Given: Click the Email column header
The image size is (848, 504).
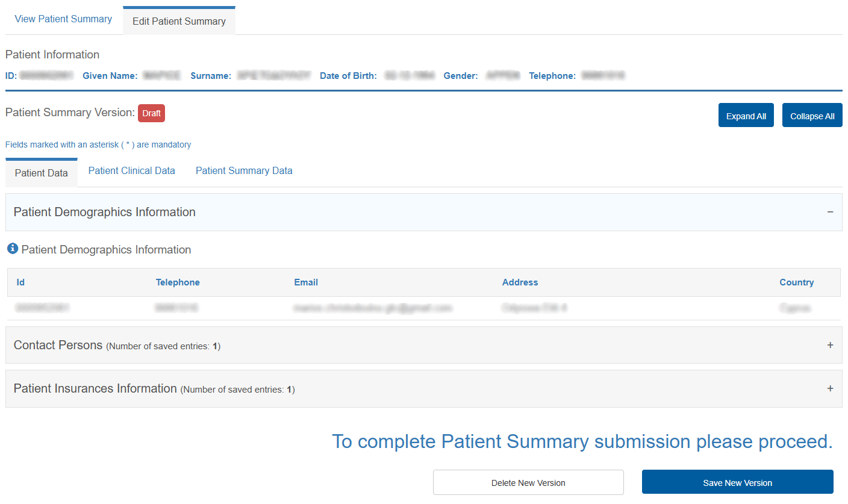Looking at the screenshot, I should click(306, 282).
